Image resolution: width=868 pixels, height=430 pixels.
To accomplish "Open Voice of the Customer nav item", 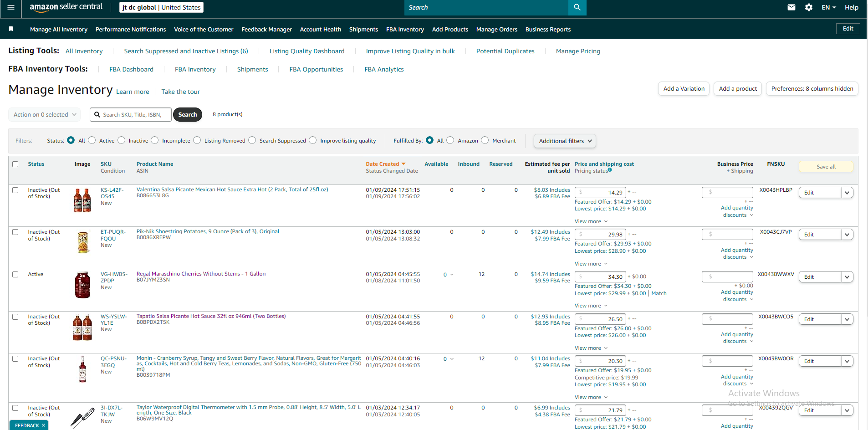I will click(204, 29).
